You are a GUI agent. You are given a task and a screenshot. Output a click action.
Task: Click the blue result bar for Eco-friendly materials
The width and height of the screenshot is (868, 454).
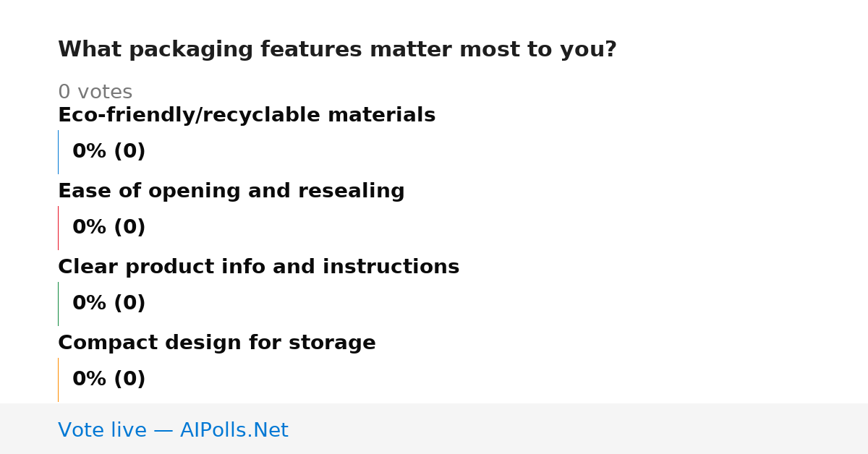[58, 152]
